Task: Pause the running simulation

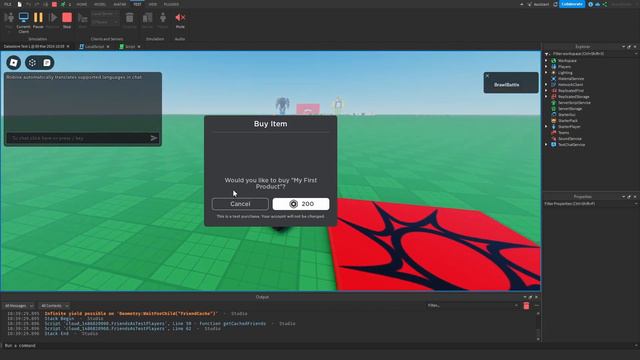Action: (38, 20)
